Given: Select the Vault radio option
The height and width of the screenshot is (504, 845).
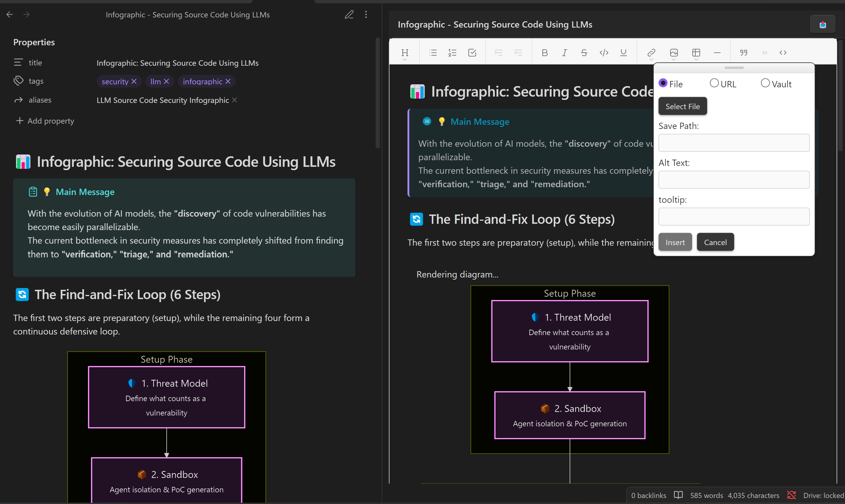Looking at the screenshot, I should pos(765,83).
